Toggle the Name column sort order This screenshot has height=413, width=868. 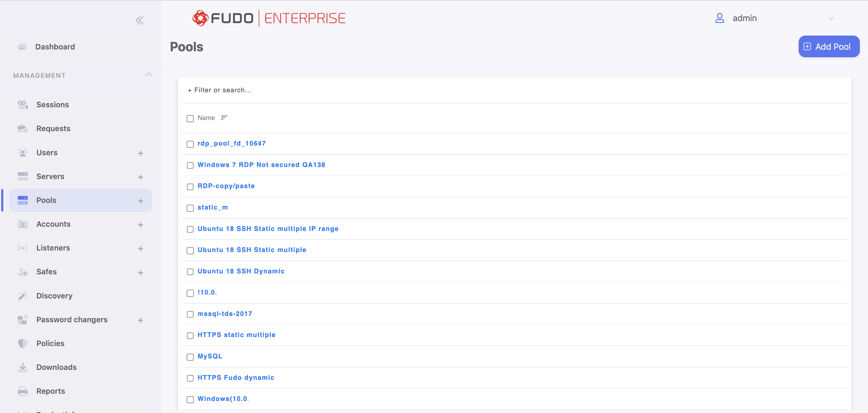tap(224, 118)
